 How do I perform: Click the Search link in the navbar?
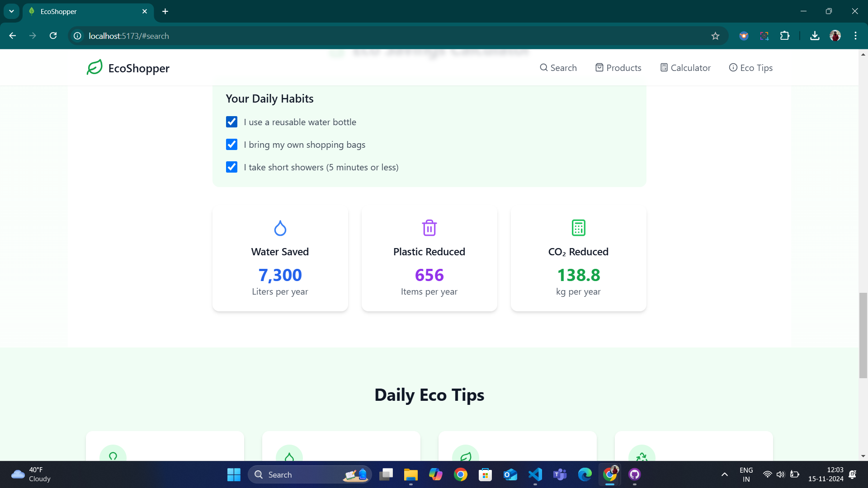click(558, 68)
